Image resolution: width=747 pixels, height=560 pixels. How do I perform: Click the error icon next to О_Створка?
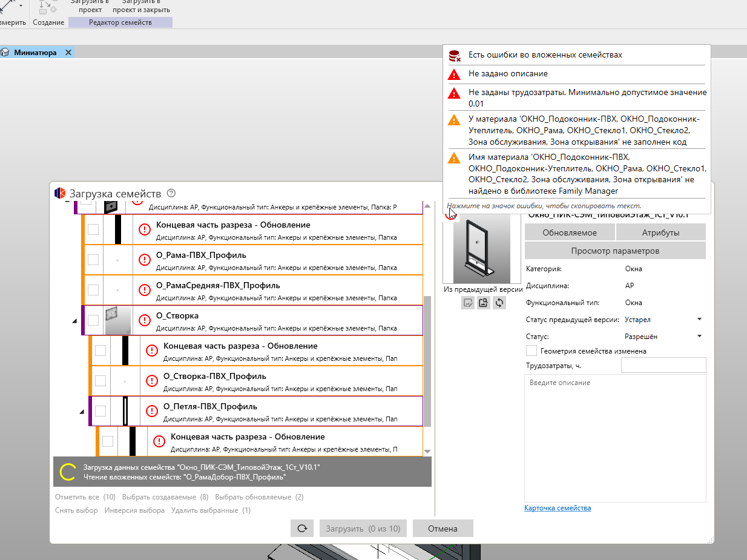pyautogui.click(x=145, y=320)
